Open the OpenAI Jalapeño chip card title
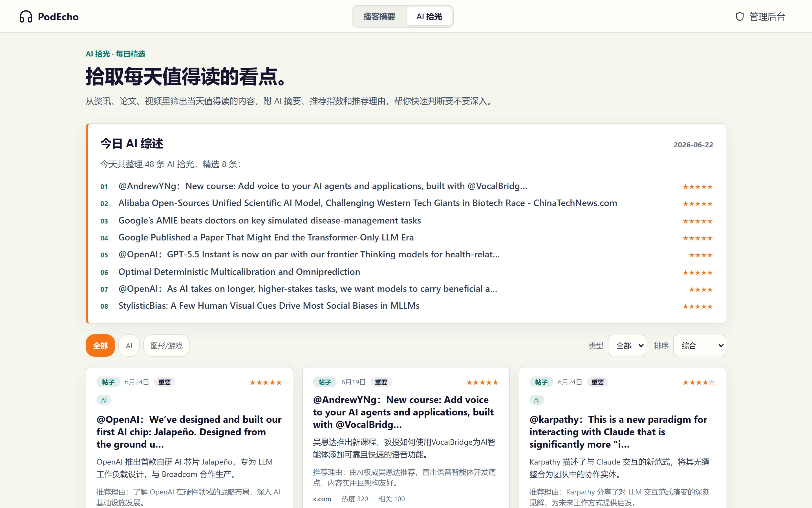Image resolution: width=812 pixels, height=508 pixels. [x=189, y=432]
